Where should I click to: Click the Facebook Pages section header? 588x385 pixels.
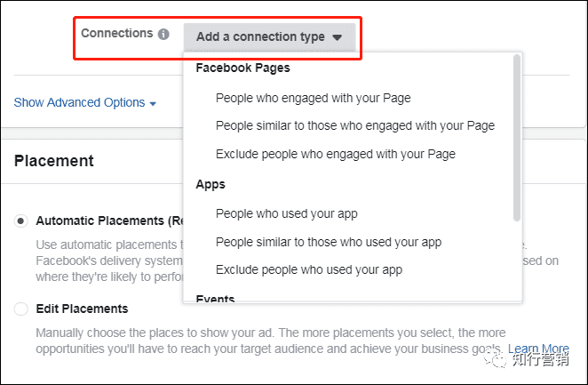[242, 68]
